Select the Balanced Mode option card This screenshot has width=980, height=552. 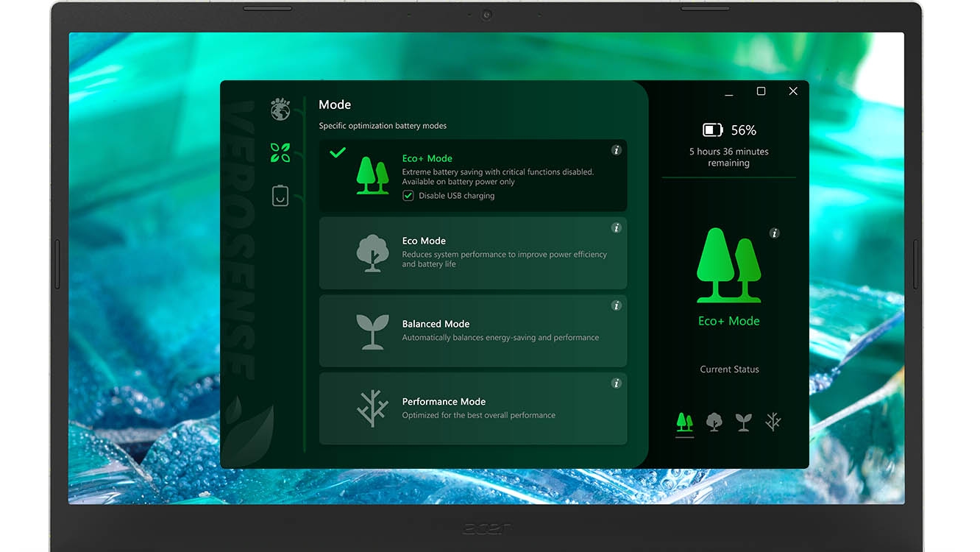(473, 331)
